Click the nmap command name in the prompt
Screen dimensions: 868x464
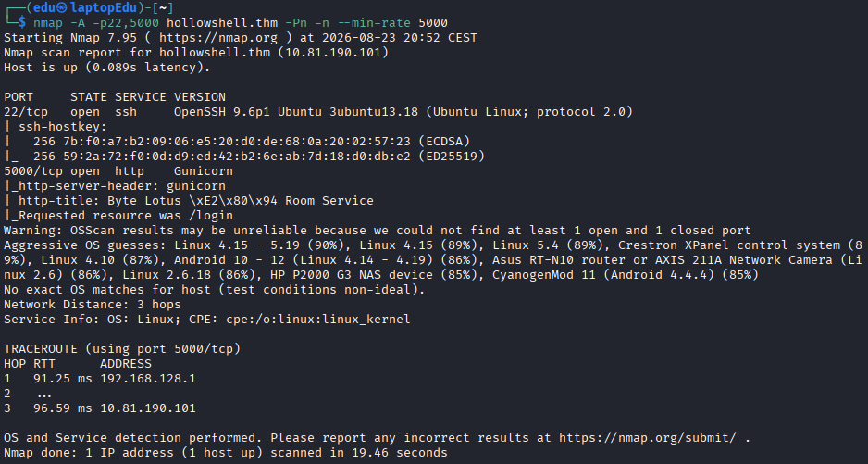pos(47,23)
